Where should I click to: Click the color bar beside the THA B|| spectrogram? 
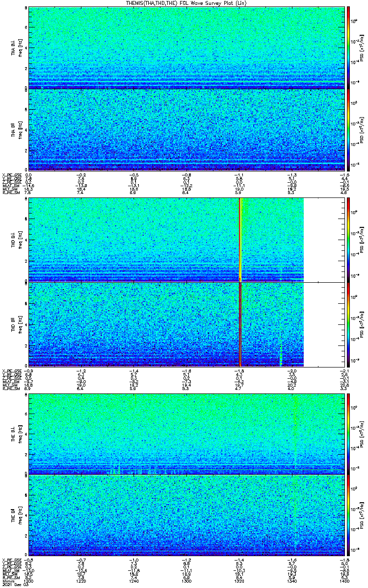click(x=348, y=129)
